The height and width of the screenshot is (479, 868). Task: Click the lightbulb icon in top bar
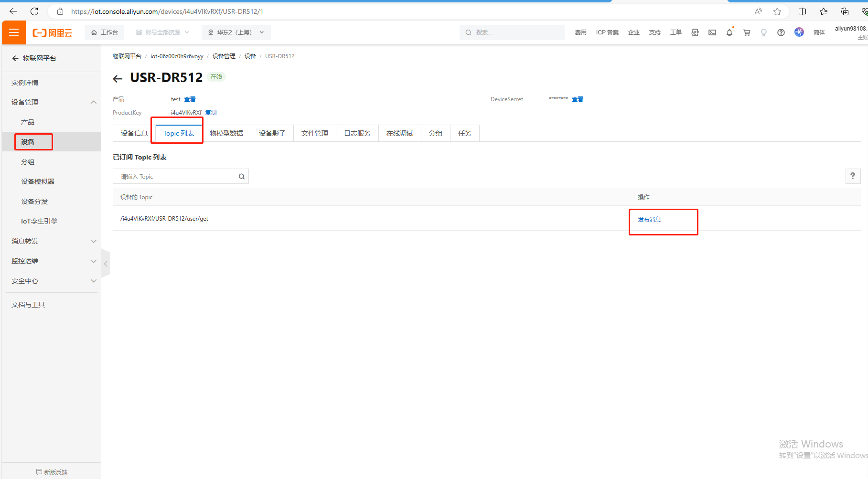(763, 32)
